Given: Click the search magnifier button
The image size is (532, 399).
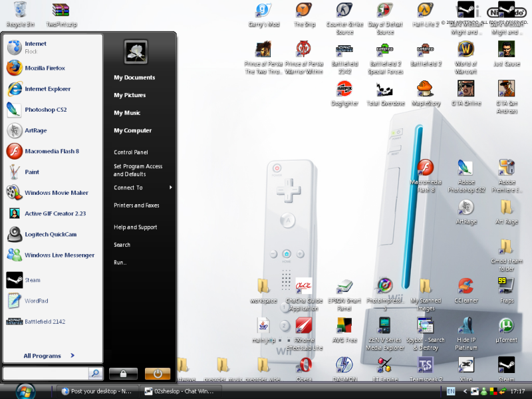Looking at the screenshot, I should pos(95,374).
